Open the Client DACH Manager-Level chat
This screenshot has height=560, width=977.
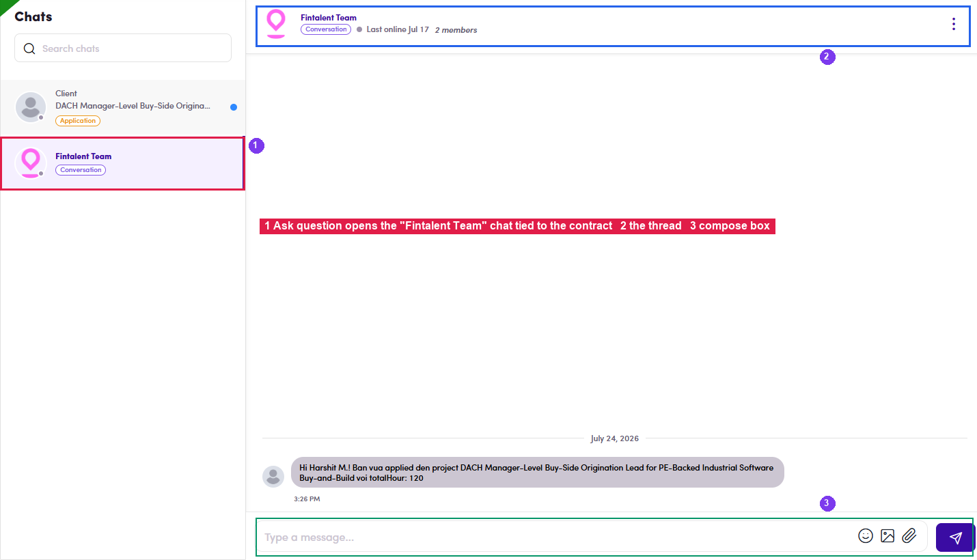coord(123,107)
